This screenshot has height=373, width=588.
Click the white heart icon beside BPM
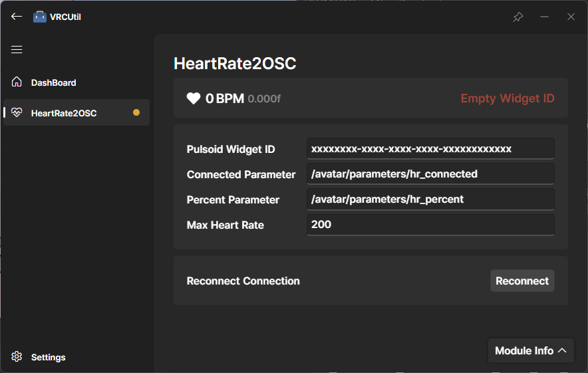click(194, 98)
